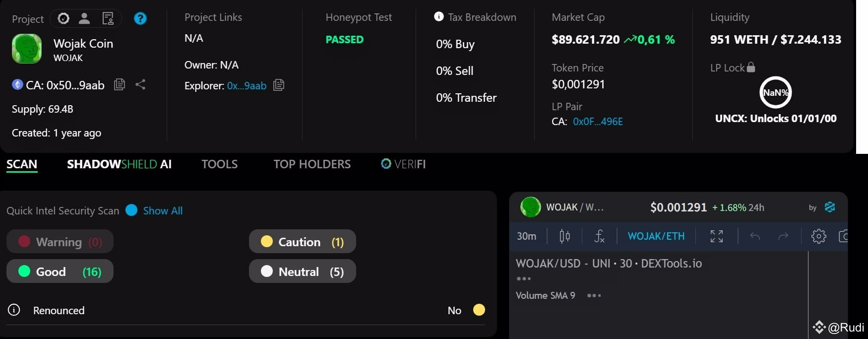
Task: Enter chart fullscreen mode
Action: [716, 236]
